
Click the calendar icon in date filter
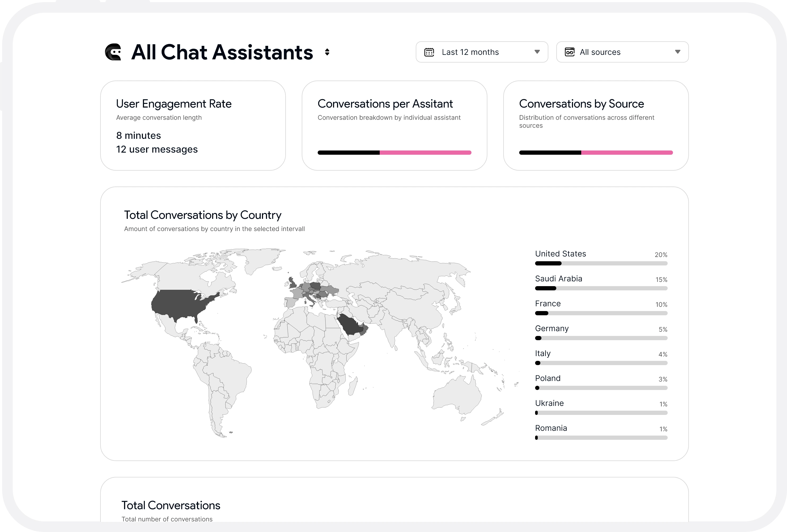pos(429,52)
